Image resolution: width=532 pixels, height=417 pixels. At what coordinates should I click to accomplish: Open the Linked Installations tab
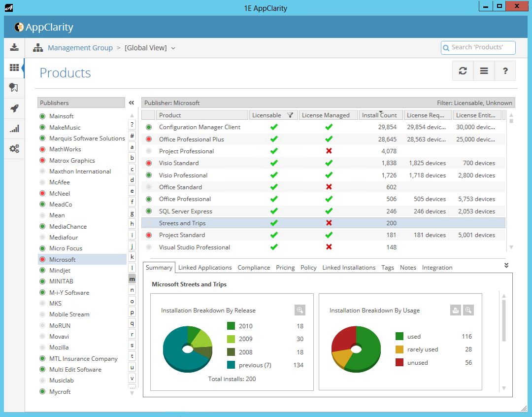click(x=349, y=268)
